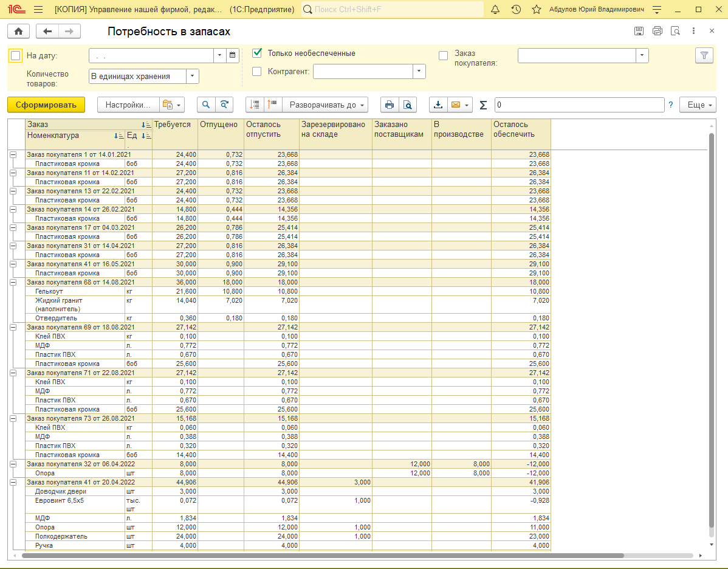
Task: Select 'Гелькоут' row cell
Action: pos(75,292)
